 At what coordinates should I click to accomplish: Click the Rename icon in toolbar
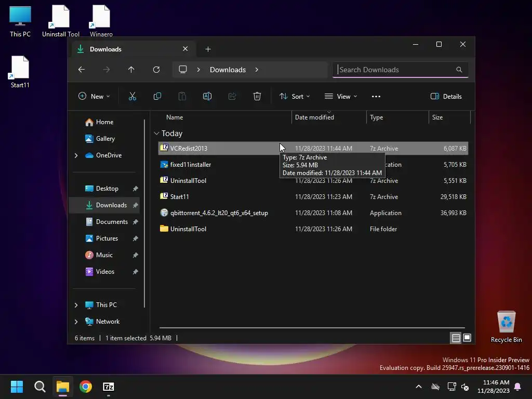(x=207, y=96)
